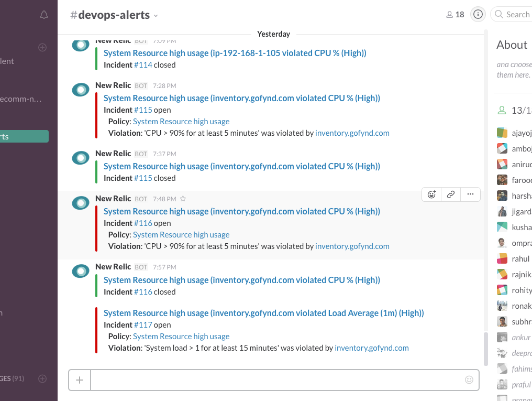Click the plus attachment button in composer

point(80,380)
